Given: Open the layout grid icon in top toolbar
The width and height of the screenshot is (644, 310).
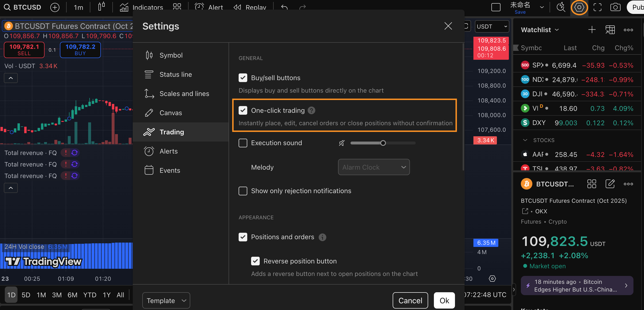Looking at the screenshot, I should pyautogui.click(x=177, y=7).
